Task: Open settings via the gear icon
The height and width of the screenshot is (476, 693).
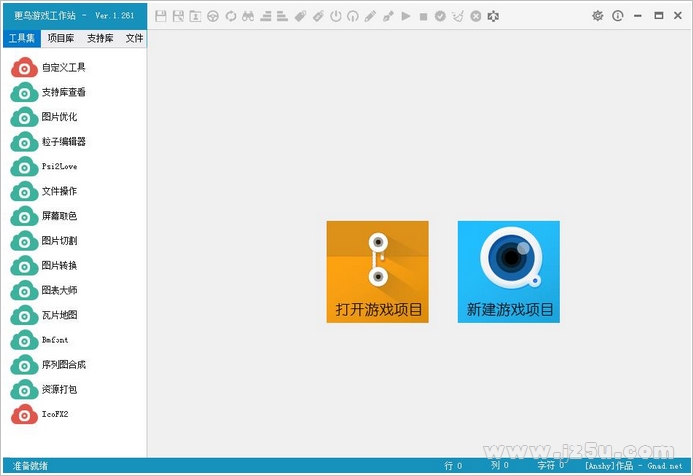Action: pos(598,16)
